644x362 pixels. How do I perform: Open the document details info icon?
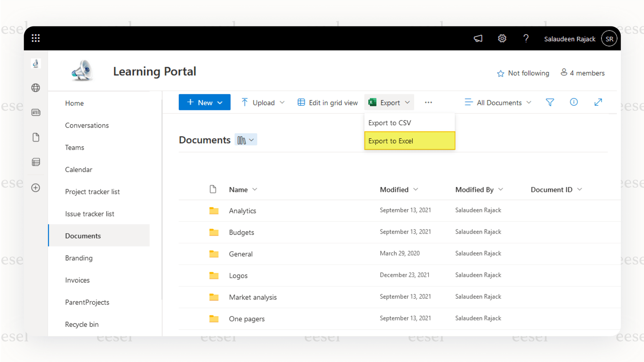pyautogui.click(x=573, y=102)
